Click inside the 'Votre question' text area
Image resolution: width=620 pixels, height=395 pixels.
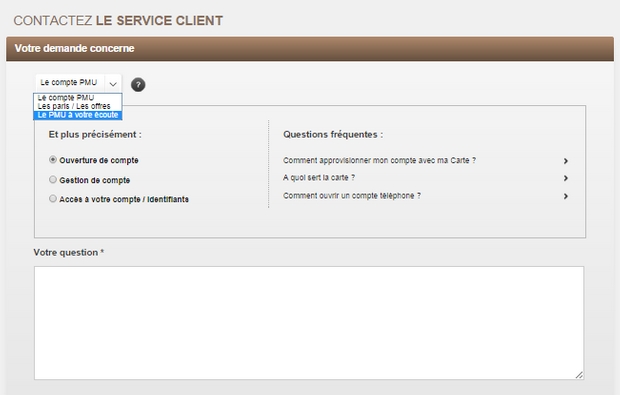tap(309, 323)
